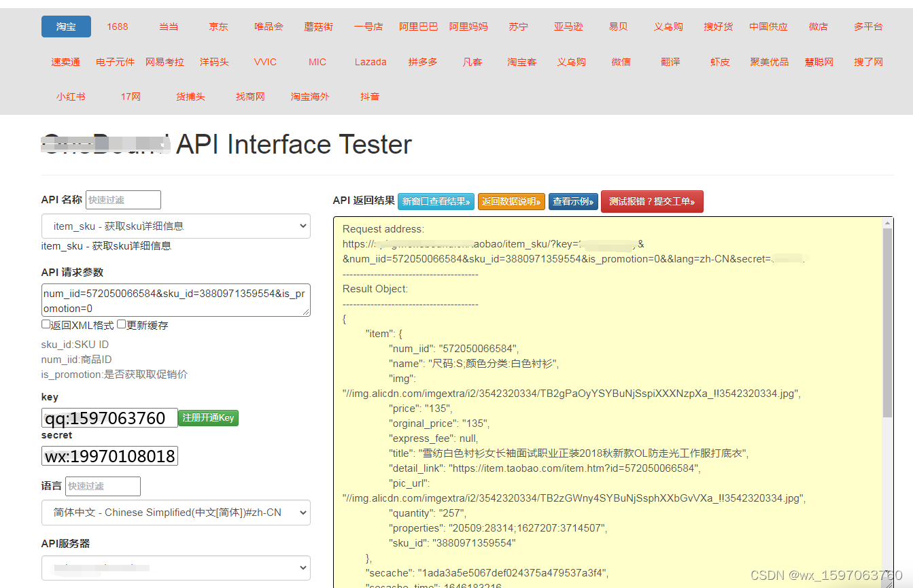The image size is (913, 588).
Task: Open the 抖音 platform tab
Action: (370, 97)
